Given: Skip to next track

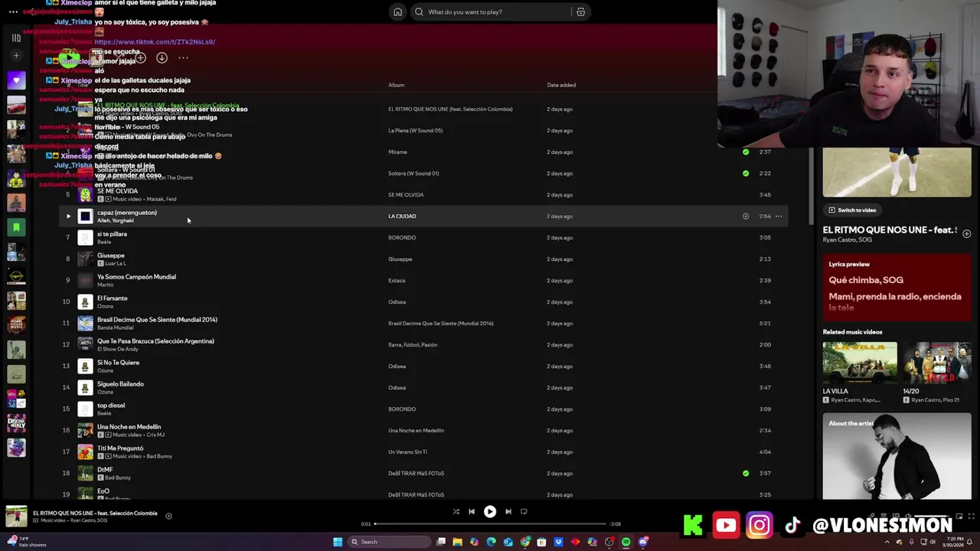Looking at the screenshot, I should coord(508,512).
